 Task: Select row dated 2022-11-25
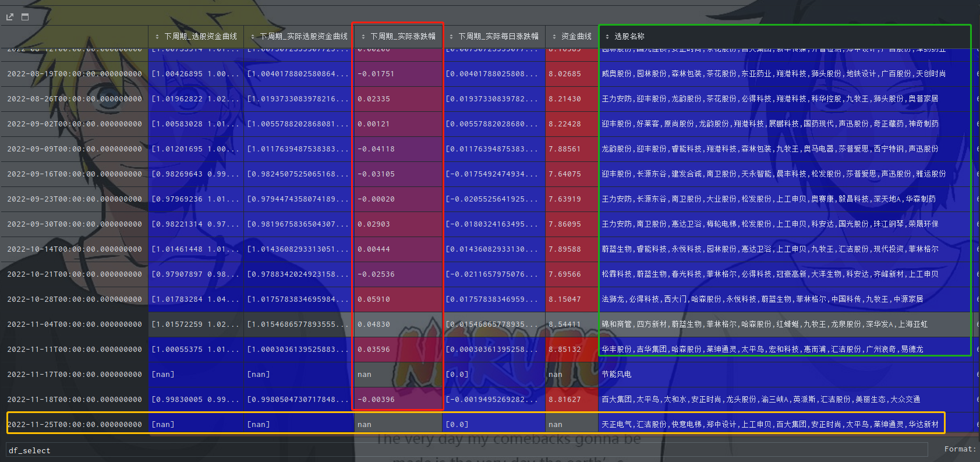(x=75, y=424)
